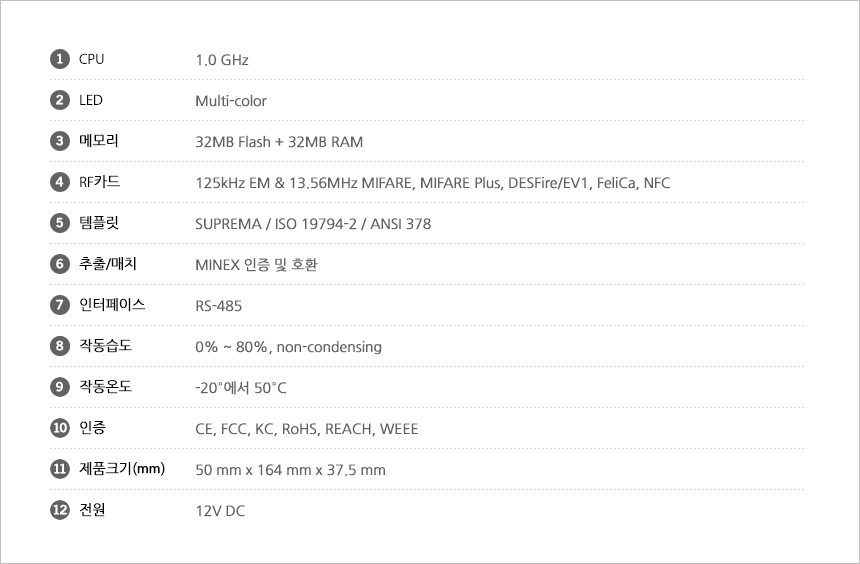This screenshot has width=860, height=564.
Task: Select the 50 mm x 164 mm dimensions text
Action: tap(290, 470)
